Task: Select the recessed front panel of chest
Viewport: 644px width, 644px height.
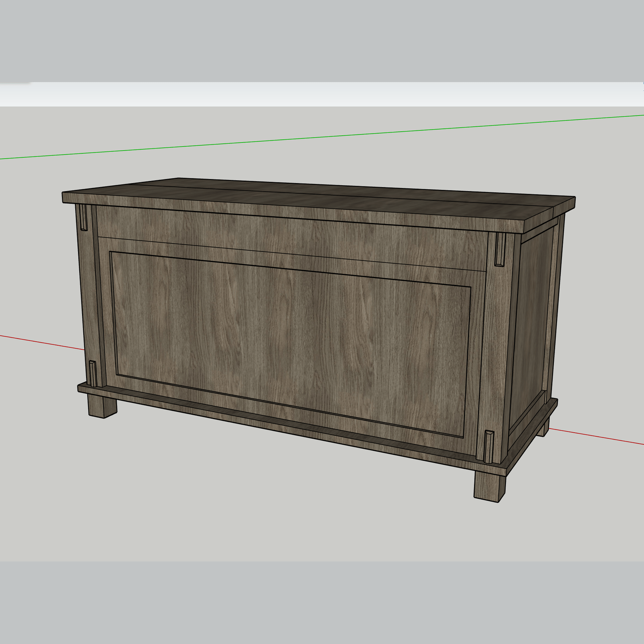Action: pyautogui.click(x=290, y=345)
